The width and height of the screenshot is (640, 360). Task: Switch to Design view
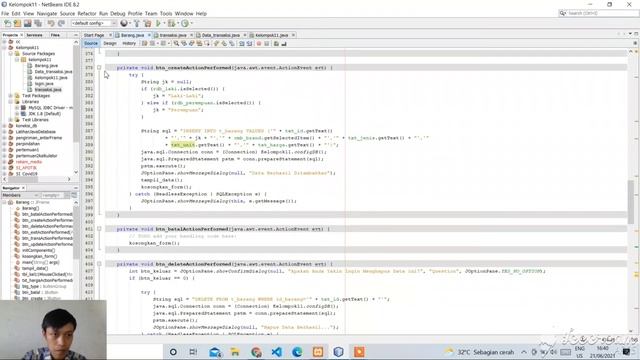point(110,43)
